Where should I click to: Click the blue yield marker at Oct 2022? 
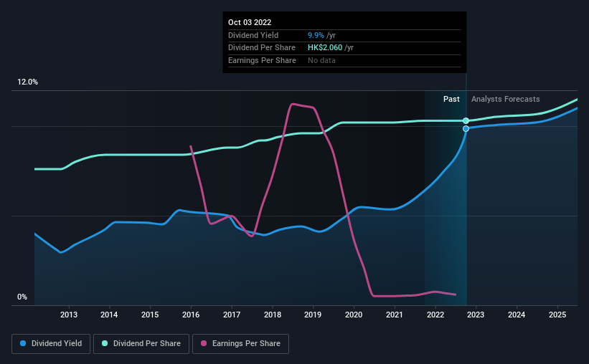[x=466, y=129]
